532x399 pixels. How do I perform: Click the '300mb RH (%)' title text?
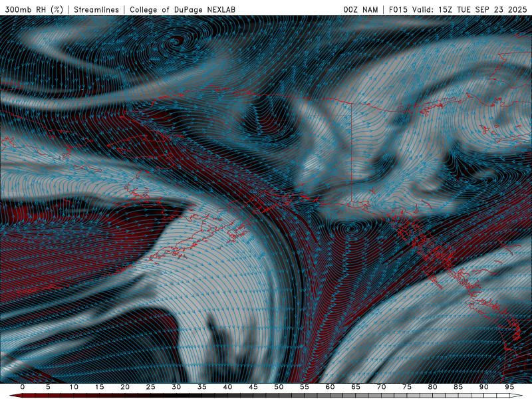pos(34,9)
